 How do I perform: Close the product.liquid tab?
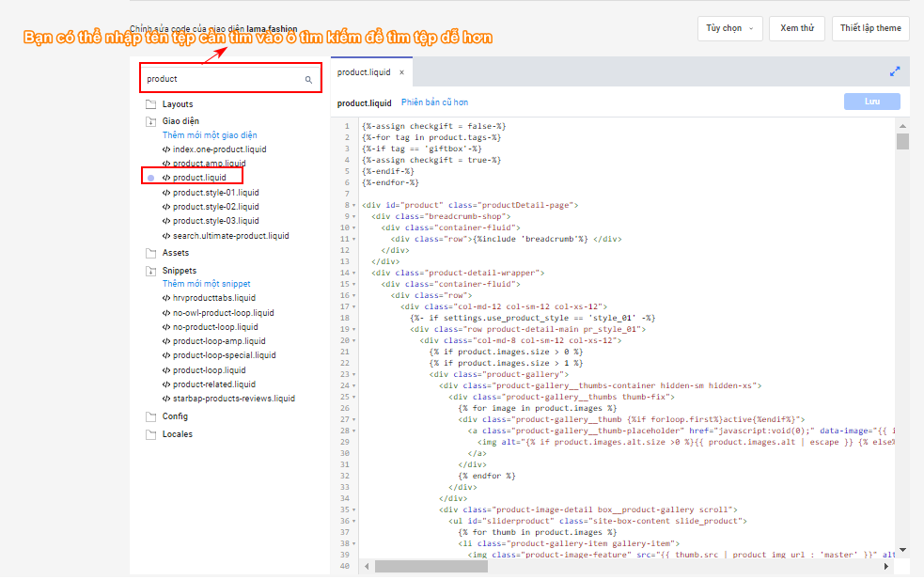coord(401,72)
